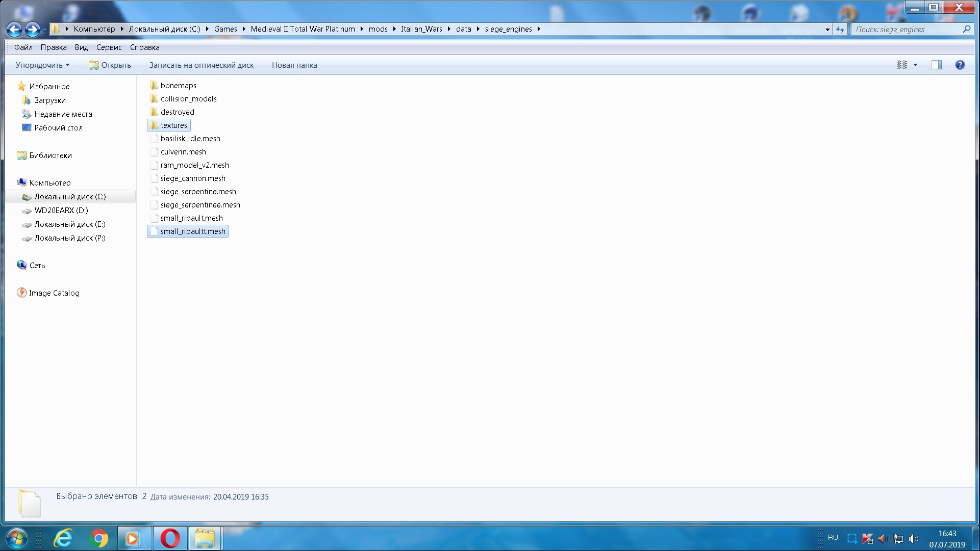Click the orange speaker tray icon
The width and height of the screenshot is (980, 551).
tap(883, 538)
